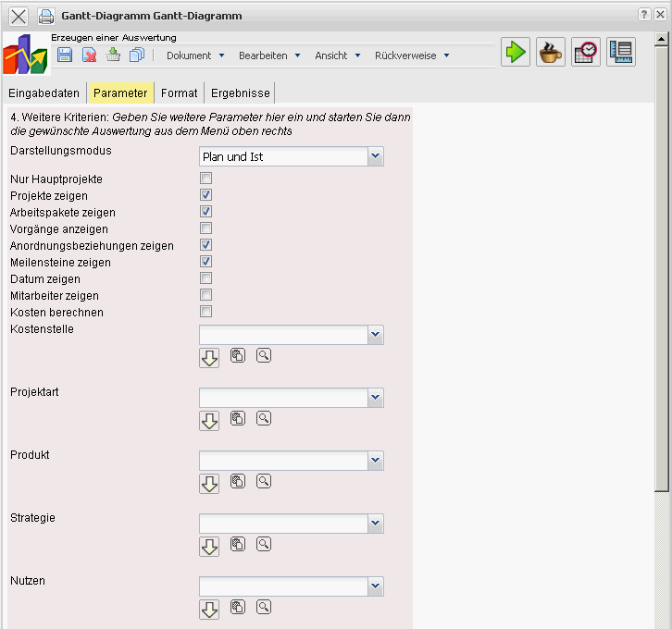
Task: Click the ruler list layout icon
Action: click(x=620, y=52)
